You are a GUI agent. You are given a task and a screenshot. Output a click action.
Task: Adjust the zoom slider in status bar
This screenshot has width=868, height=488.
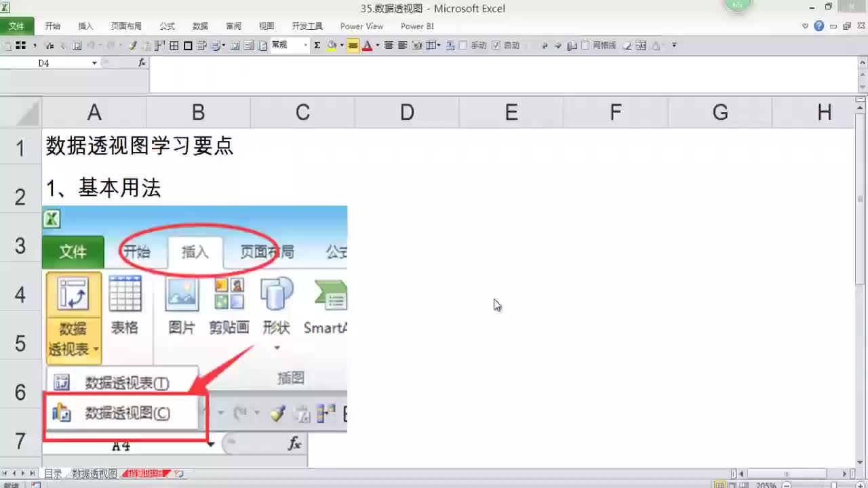pos(833,485)
